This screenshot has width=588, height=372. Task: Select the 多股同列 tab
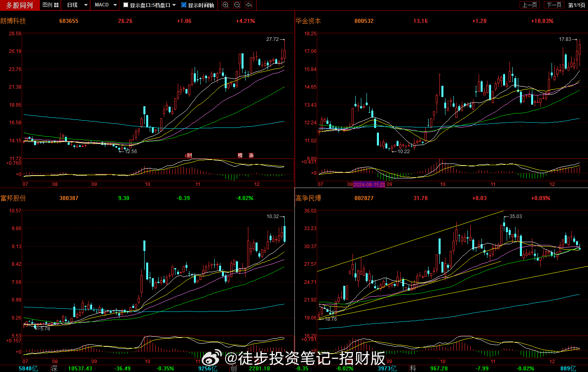click(19, 5)
